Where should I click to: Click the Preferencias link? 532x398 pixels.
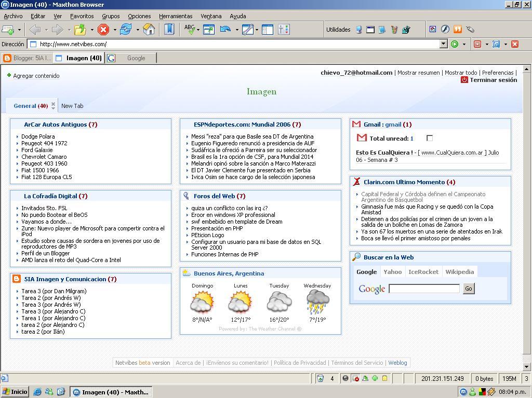[498, 73]
